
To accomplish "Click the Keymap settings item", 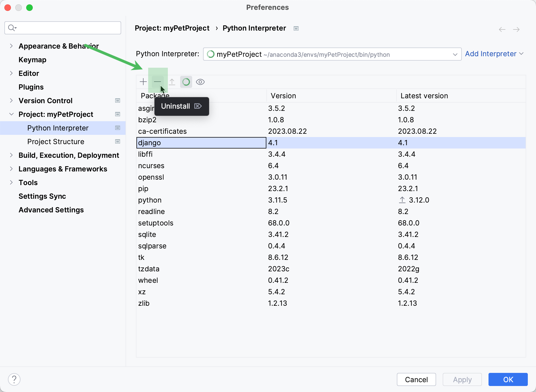I will [x=32, y=60].
